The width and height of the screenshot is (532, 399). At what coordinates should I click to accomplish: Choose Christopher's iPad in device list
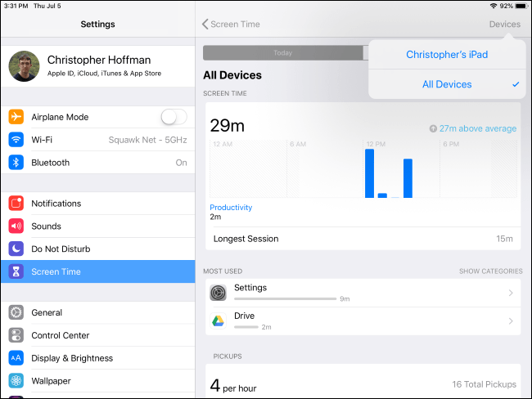click(447, 55)
